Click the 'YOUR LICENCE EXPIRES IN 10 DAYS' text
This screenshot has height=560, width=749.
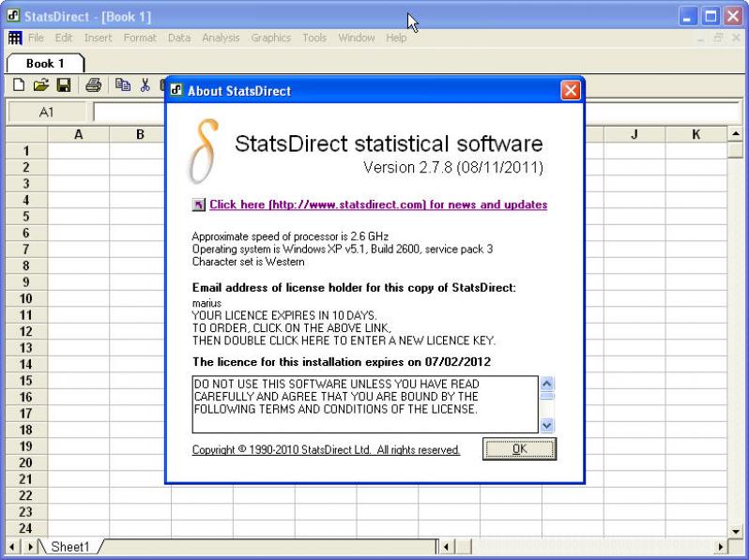coord(284,315)
